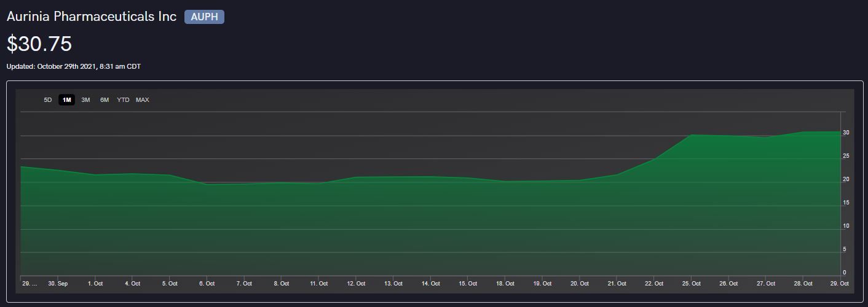Click the AUPH ticker badge

[204, 17]
